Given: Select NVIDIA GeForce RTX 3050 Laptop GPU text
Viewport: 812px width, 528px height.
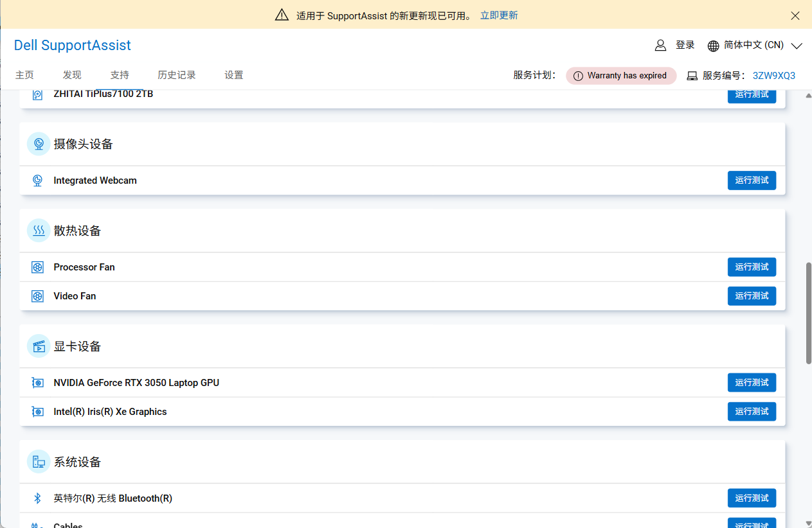Looking at the screenshot, I should (136, 383).
